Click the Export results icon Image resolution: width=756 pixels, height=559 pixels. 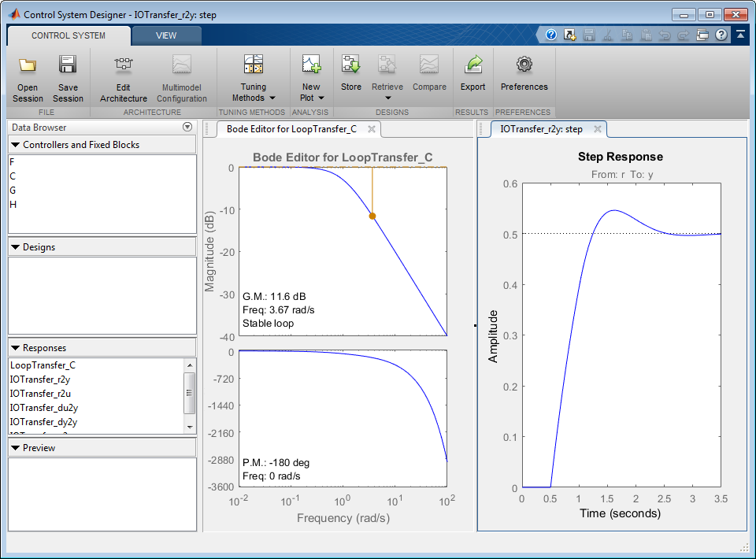(x=472, y=66)
